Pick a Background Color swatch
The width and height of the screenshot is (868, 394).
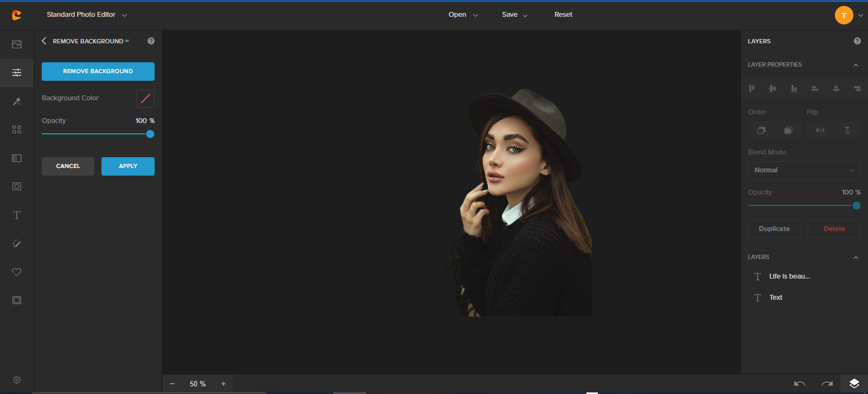145,99
